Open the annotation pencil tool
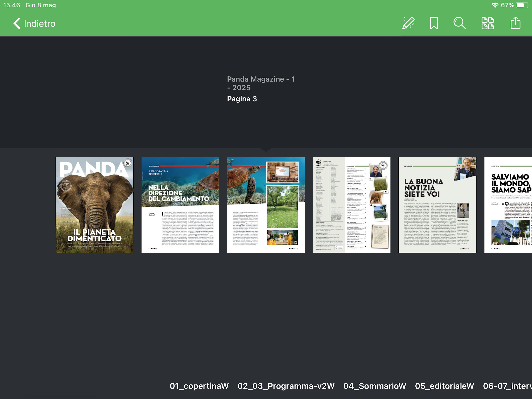Image resolution: width=532 pixels, height=399 pixels. click(x=408, y=23)
